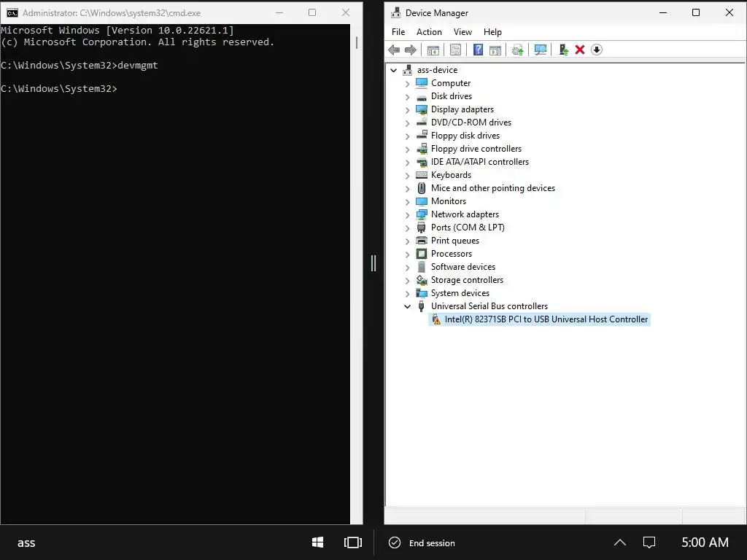This screenshot has height=560, width=747.
Task: Click the Print queues printer icon
Action: point(422,241)
